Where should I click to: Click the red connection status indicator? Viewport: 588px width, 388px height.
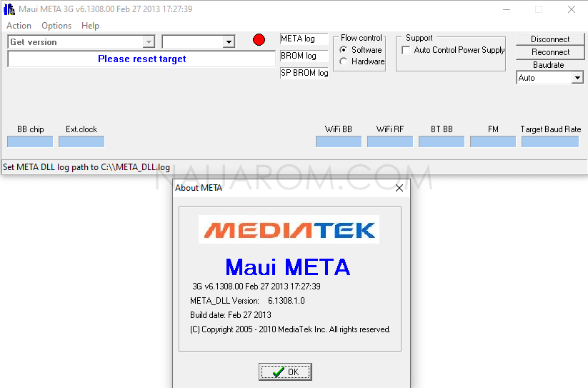[x=259, y=40]
